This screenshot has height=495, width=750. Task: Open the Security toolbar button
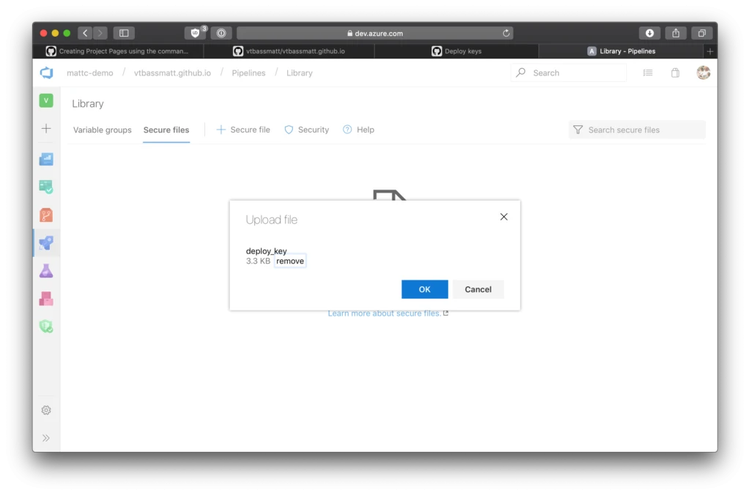(x=307, y=130)
